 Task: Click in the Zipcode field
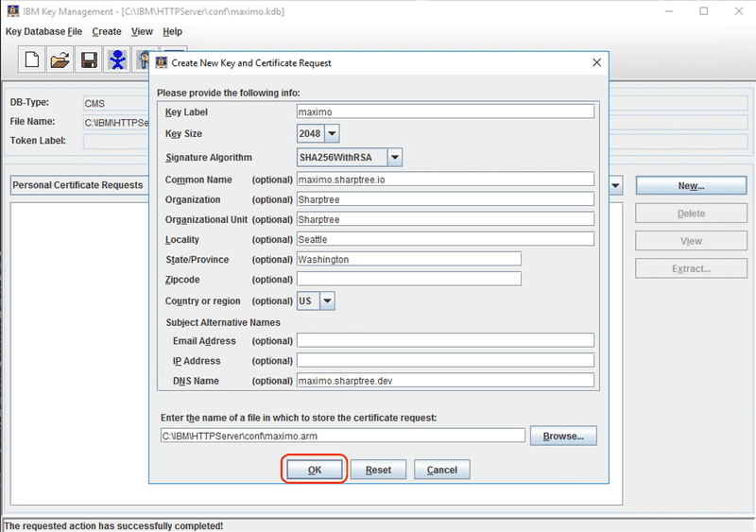pos(408,279)
